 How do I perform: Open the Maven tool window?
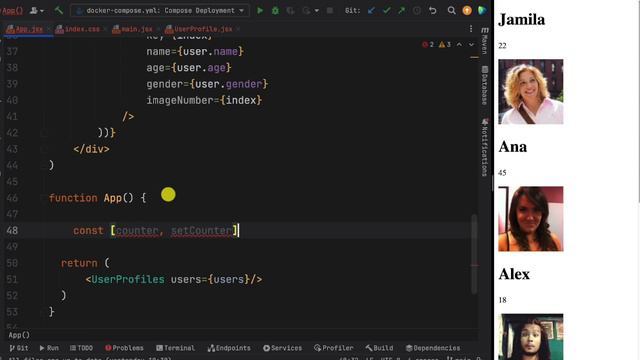[x=484, y=40]
